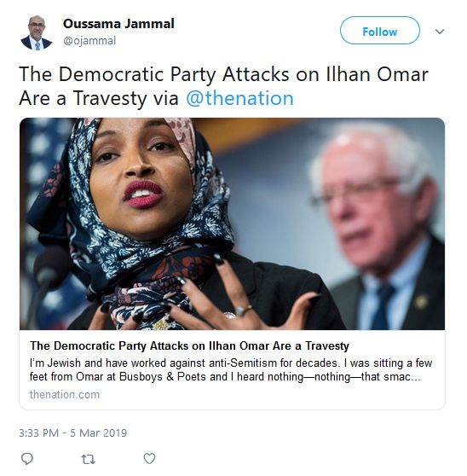Click the reply speech bubble icon
This screenshot has width=467, height=476.
[x=27, y=458]
